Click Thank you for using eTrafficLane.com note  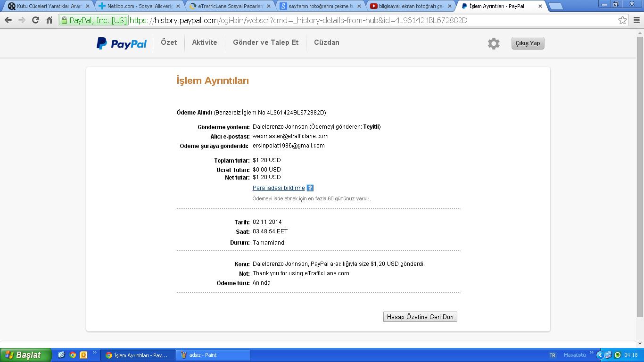click(301, 273)
